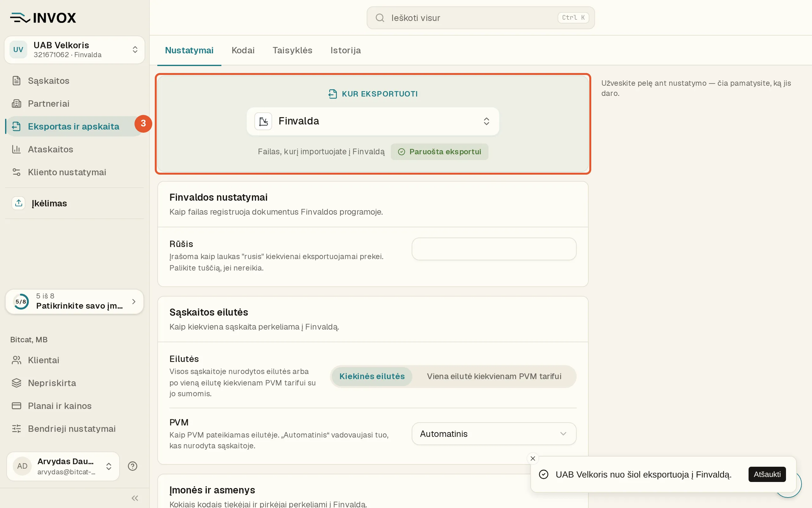The height and width of the screenshot is (508, 812).
Task: Select Viena eilutė kiekvienam PVM tarifui
Action: 494,376
